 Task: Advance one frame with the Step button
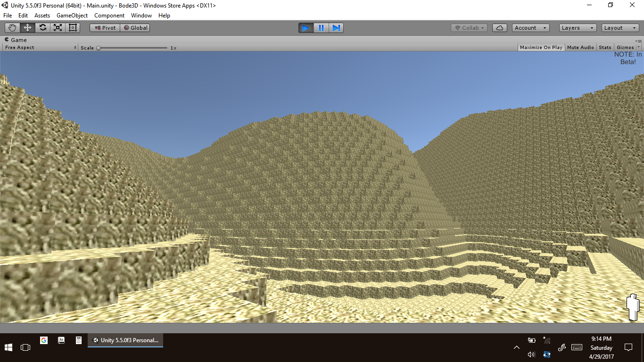tap(336, 28)
